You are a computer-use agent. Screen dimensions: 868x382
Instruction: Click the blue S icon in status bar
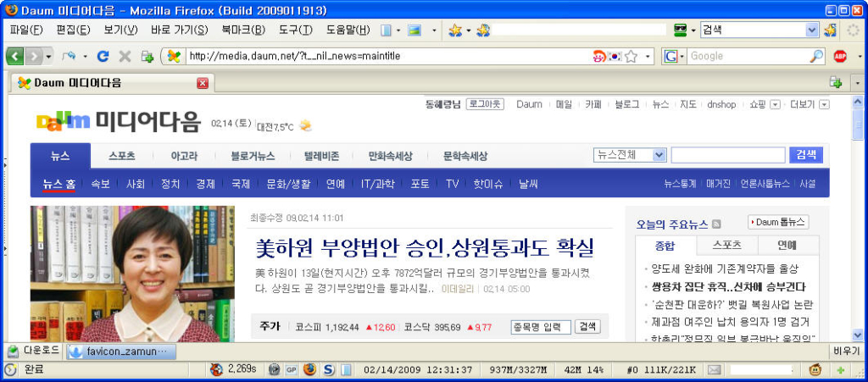pos(328,369)
